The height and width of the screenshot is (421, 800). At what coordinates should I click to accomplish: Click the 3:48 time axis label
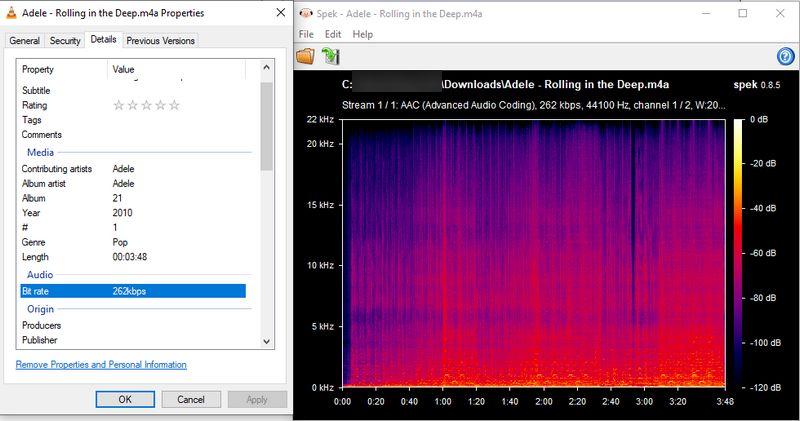coord(725,402)
